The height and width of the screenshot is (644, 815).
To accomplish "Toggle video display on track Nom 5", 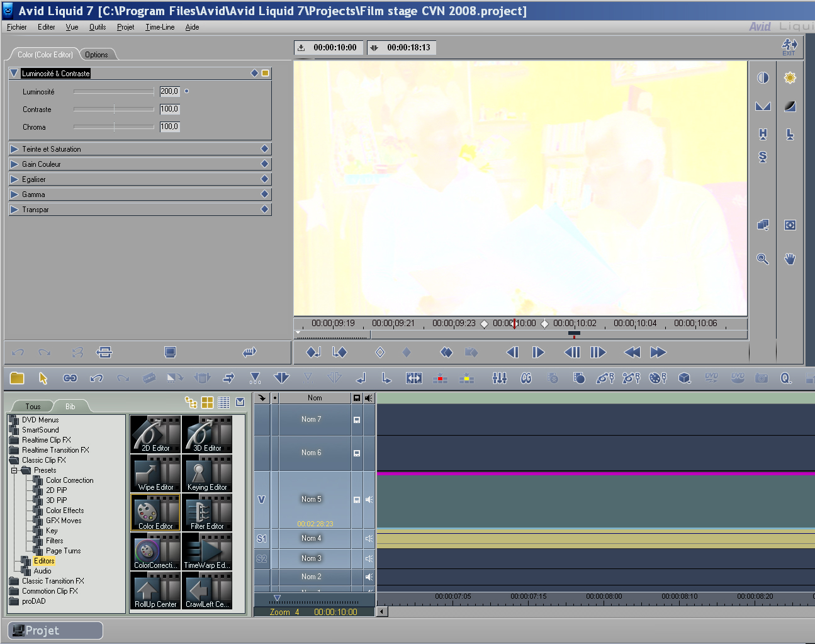I will click(357, 500).
